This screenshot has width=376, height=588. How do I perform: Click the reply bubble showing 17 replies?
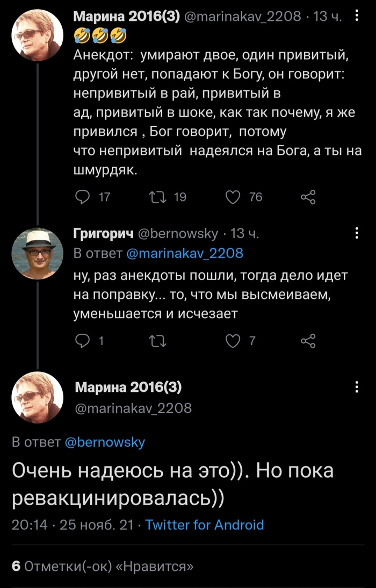(82, 197)
